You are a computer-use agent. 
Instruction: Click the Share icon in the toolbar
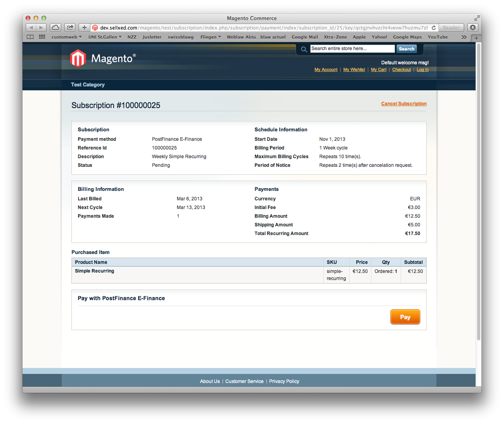coord(70,28)
